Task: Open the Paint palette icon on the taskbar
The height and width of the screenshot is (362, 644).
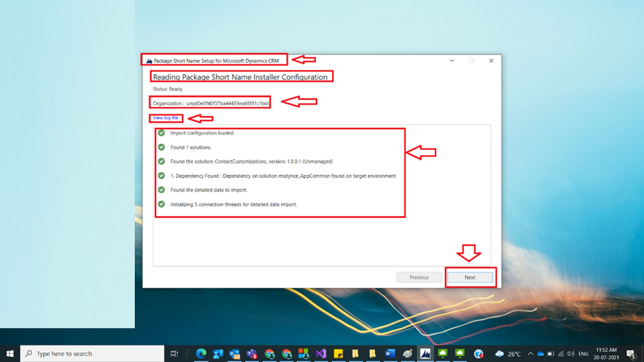Action: click(x=408, y=354)
